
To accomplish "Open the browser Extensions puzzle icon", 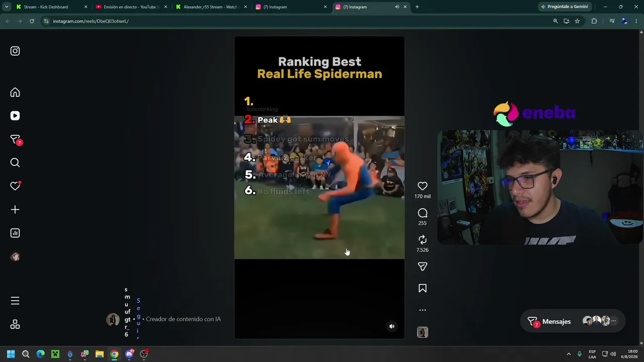I will point(594,21).
